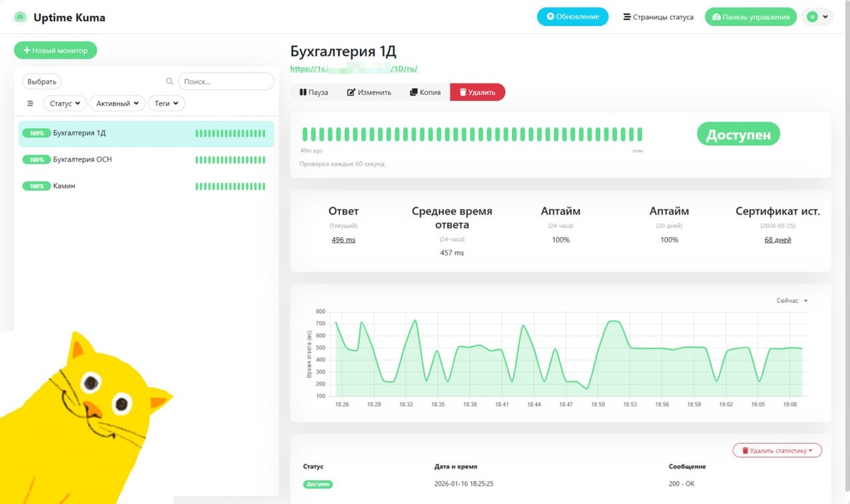Pause the Бухгалтерия 1Д monitor
Viewport: 850px width, 504px height.
(314, 92)
